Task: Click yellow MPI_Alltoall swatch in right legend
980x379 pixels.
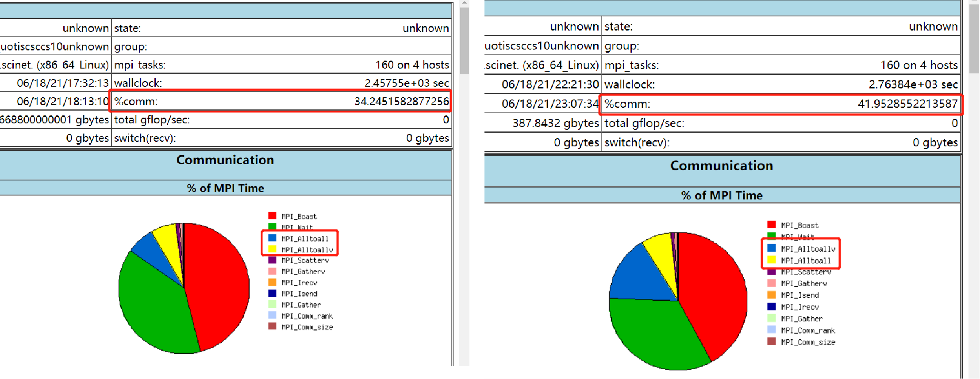Action: [771, 260]
